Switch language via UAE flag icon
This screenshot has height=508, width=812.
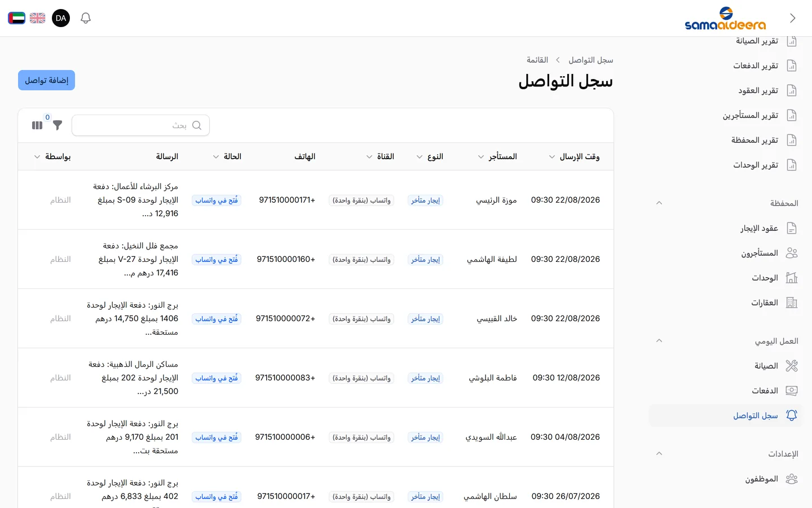[16, 18]
